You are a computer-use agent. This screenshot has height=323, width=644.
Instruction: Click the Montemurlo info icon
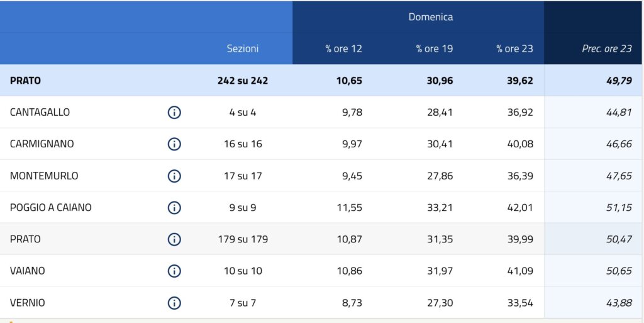[174, 176]
